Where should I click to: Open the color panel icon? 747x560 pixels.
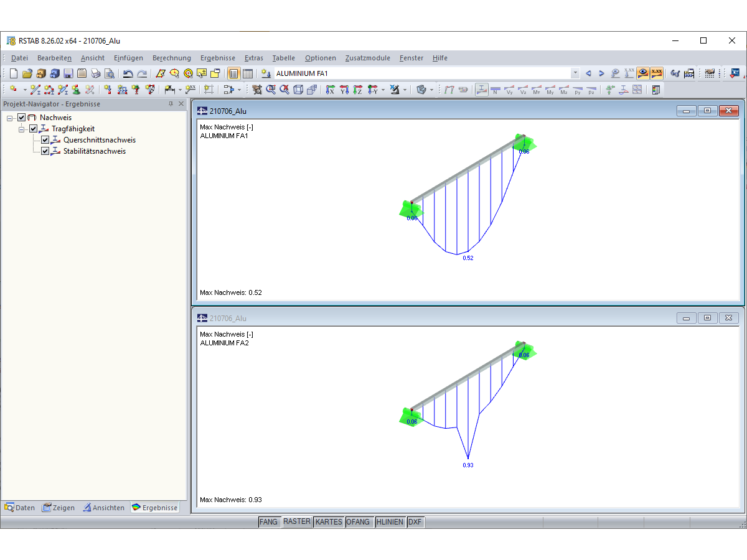click(655, 90)
